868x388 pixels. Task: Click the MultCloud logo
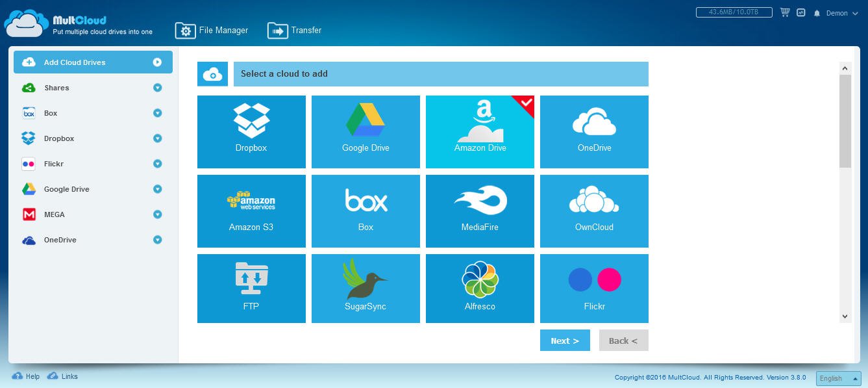79,23
